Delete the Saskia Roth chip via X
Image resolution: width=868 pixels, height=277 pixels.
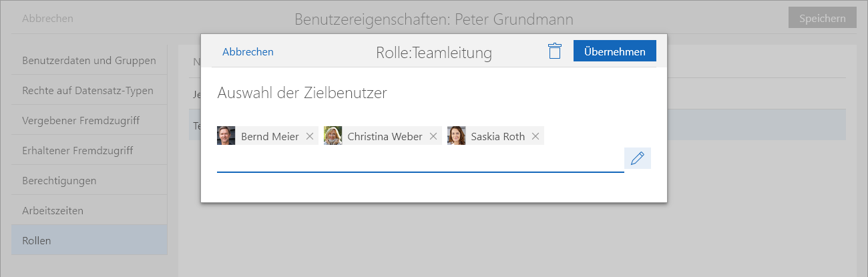coord(535,136)
